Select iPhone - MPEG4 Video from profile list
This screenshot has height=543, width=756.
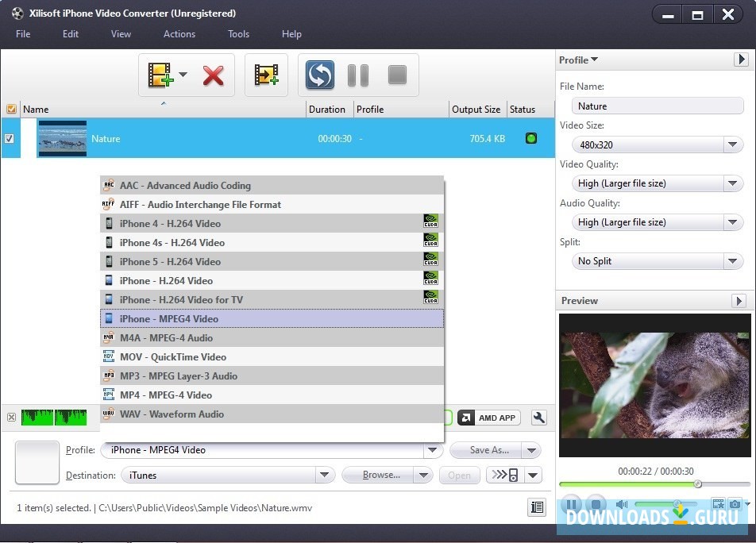pyautogui.click(x=175, y=318)
